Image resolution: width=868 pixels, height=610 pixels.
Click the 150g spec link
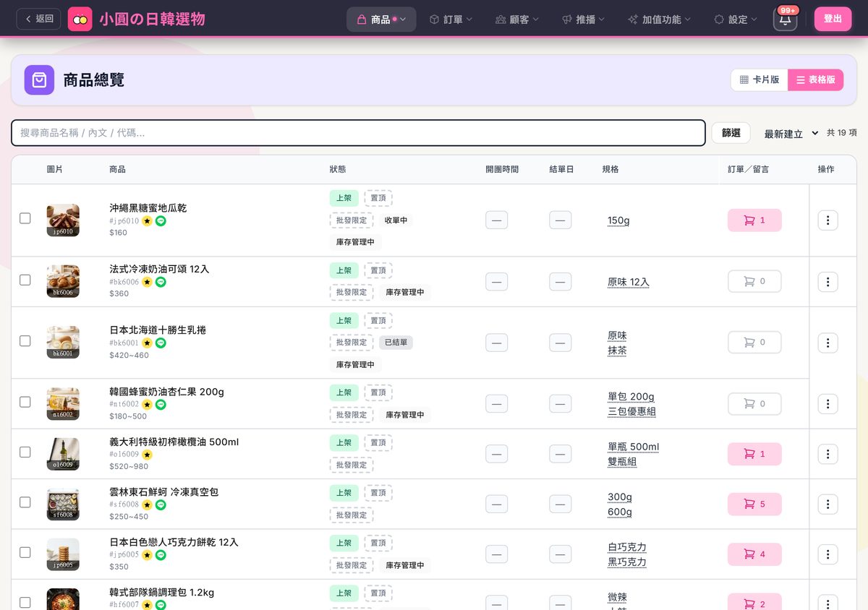(x=618, y=220)
